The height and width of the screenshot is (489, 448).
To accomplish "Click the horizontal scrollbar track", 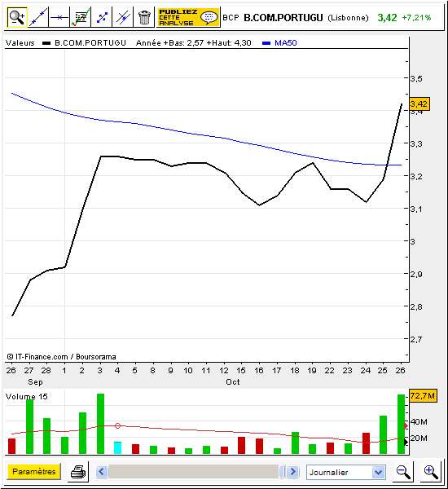I will pos(194,472).
